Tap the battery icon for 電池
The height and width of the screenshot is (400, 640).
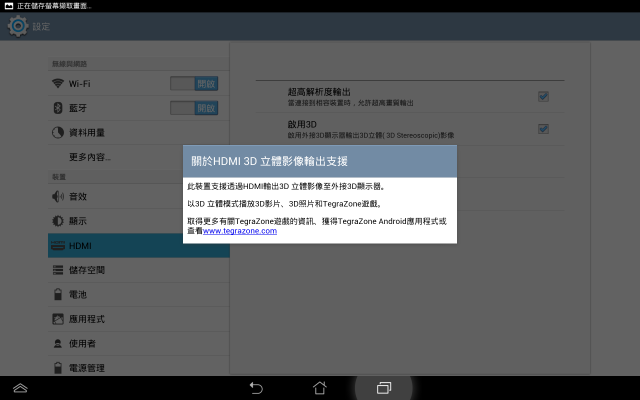(x=58, y=294)
